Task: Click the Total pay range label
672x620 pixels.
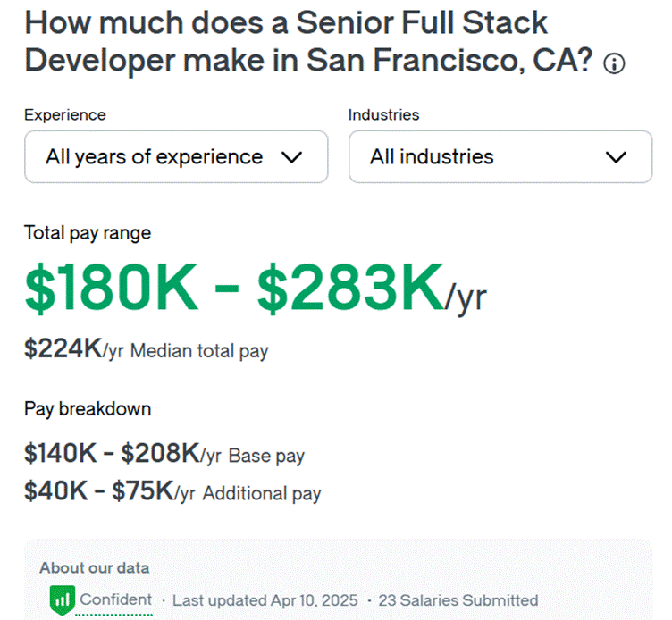Action: pyautogui.click(x=87, y=233)
